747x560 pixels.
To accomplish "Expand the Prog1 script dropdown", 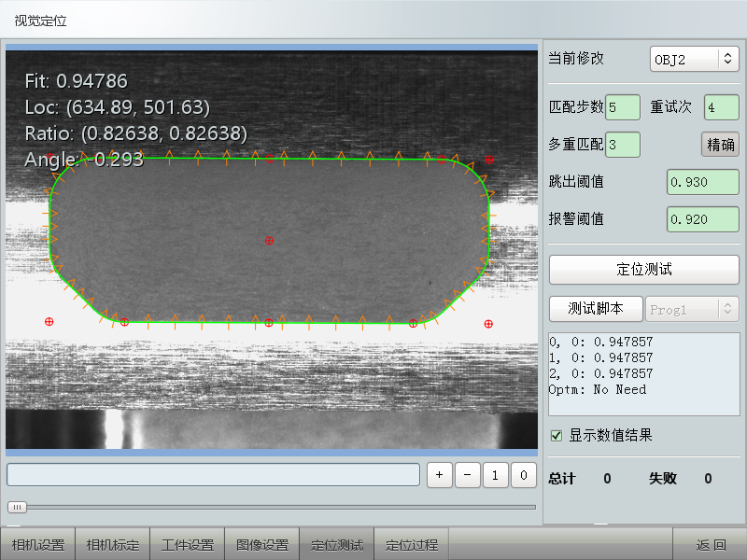I will pyautogui.click(x=692, y=309).
